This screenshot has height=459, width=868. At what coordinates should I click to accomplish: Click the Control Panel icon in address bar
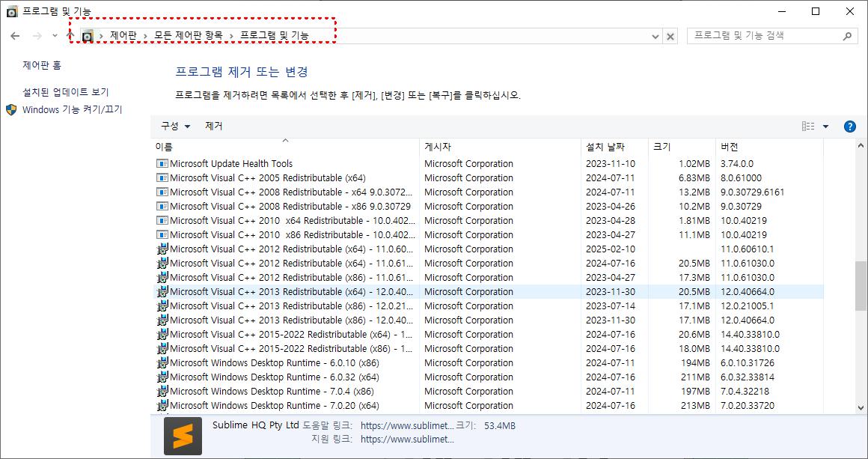pyautogui.click(x=88, y=36)
